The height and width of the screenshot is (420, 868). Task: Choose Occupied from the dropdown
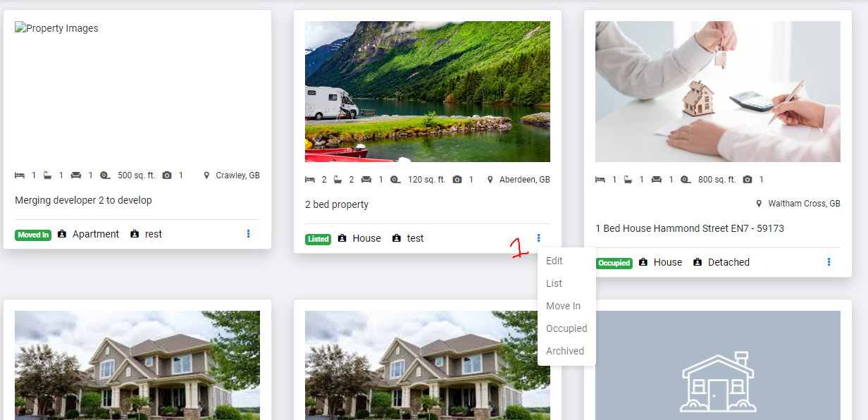click(x=566, y=328)
